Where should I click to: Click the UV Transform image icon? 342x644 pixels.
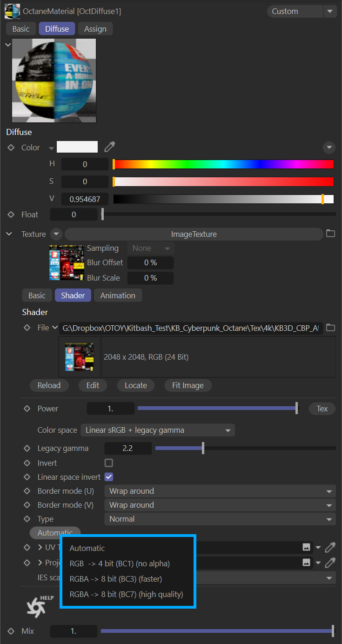[x=306, y=547]
